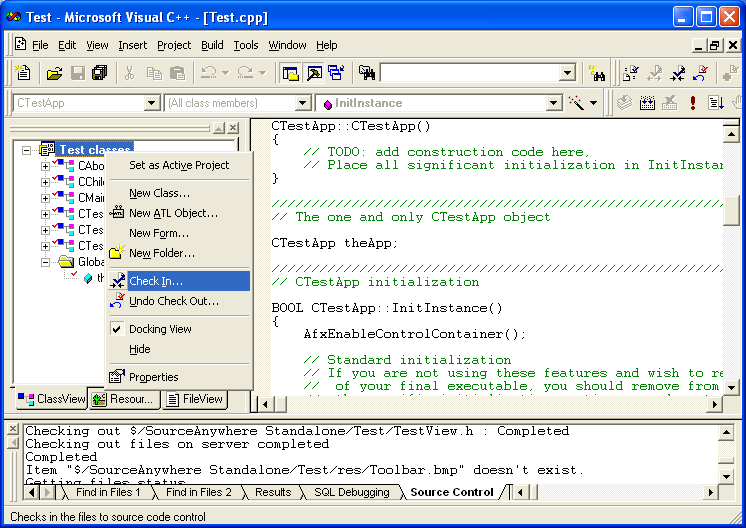Click the Redo arrow icon
The image size is (746, 528).
[245, 73]
